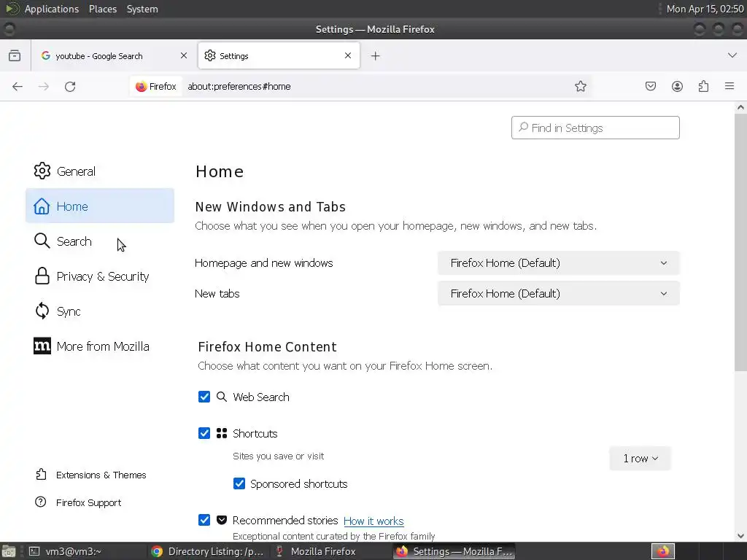Open the Extensions & Themes link
The width and height of the screenshot is (747, 560).
tap(101, 475)
